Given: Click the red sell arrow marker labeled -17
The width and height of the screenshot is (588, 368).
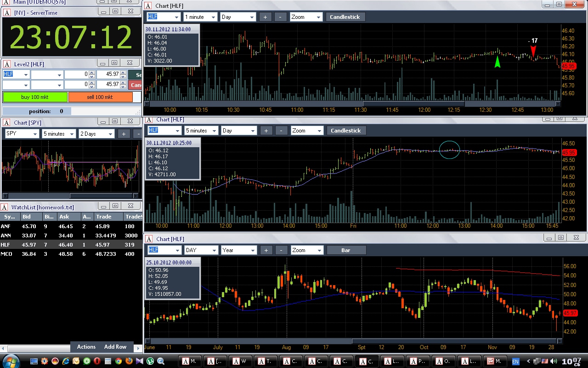Looking at the screenshot, I should point(533,51).
